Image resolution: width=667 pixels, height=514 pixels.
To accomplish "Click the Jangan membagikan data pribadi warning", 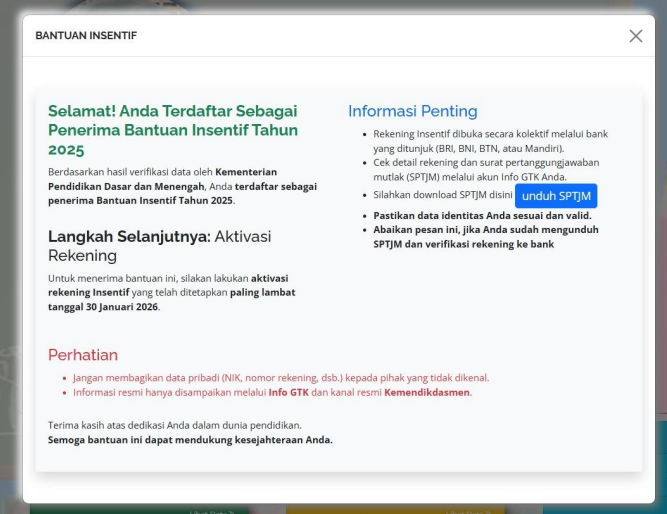I will click(281, 377).
